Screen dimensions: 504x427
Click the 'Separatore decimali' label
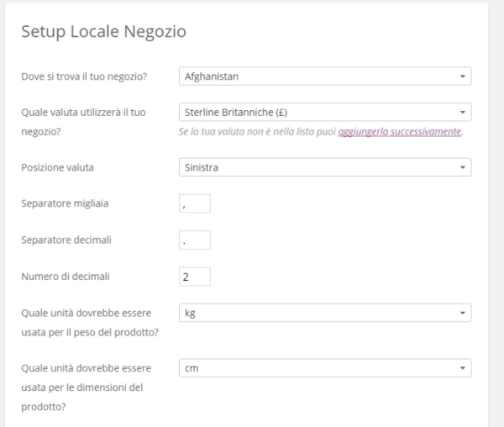[66, 240]
